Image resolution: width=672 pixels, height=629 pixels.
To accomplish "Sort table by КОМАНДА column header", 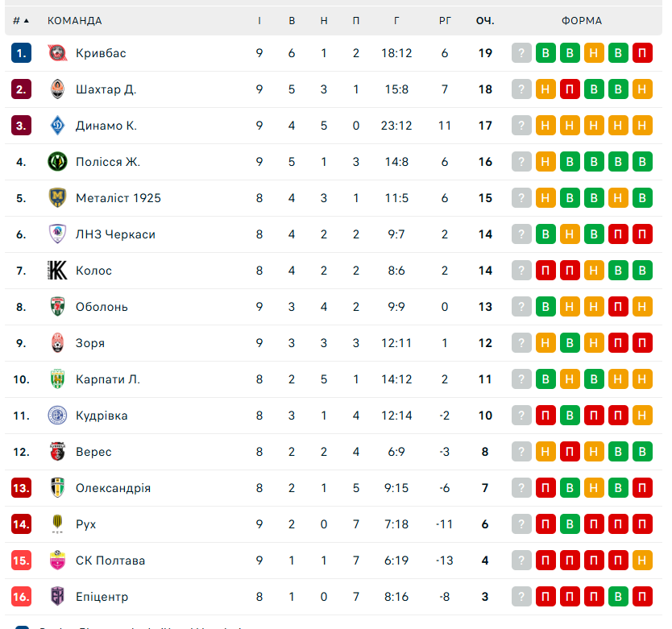I will pyautogui.click(x=75, y=20).
